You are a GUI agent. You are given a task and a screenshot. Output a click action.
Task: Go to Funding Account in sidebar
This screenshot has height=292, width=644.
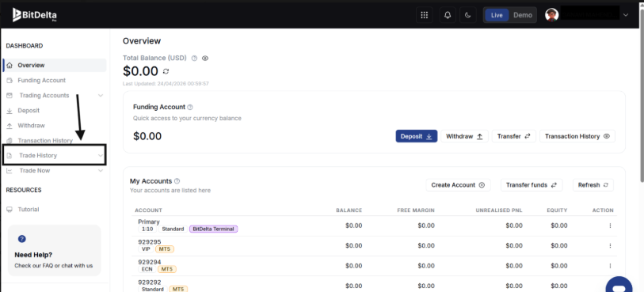(41, 81)
